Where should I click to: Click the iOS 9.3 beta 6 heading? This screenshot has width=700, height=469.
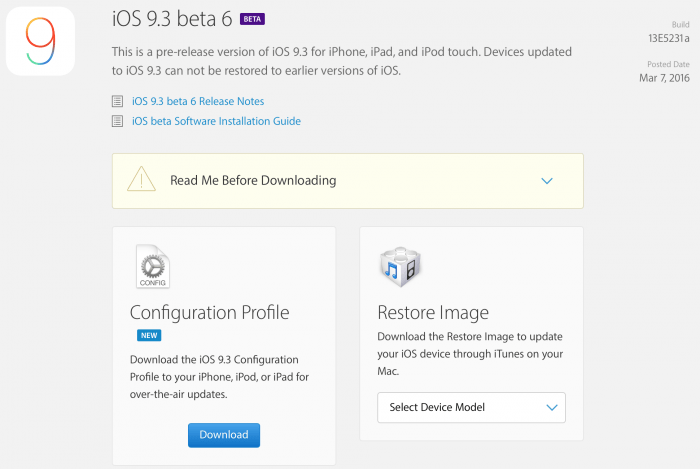coord(172,19)
